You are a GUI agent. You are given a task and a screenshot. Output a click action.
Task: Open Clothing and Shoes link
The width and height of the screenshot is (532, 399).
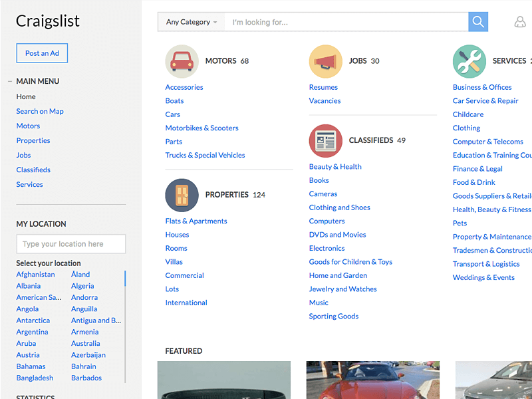[340, 207]
